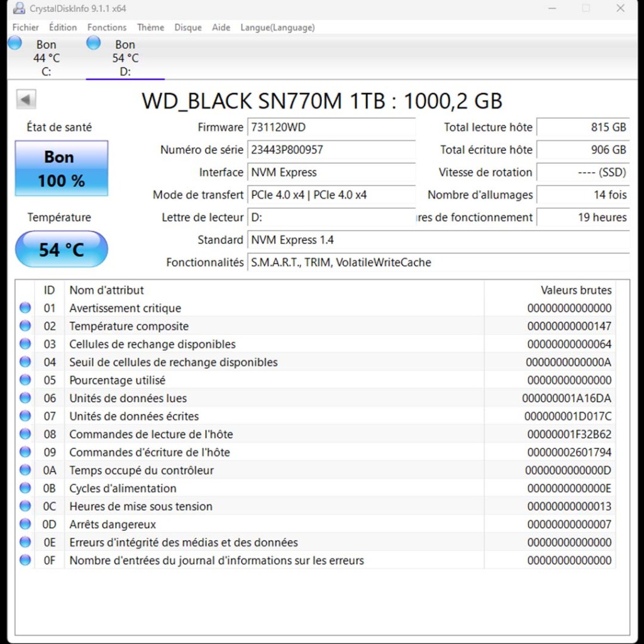Select the D: drive status orb
The width and height of the screenshot is (644, 644).
click(93, 43)
